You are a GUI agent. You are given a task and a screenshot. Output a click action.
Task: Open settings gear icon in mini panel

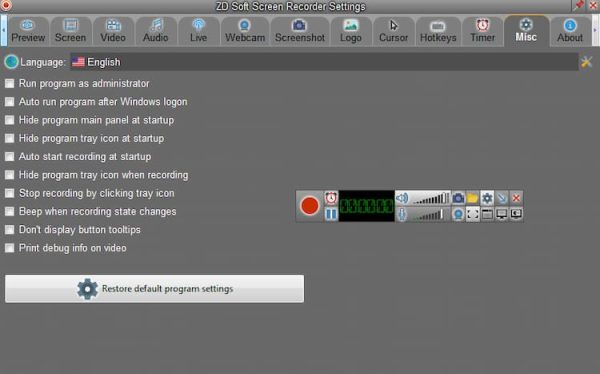[487, 198]
